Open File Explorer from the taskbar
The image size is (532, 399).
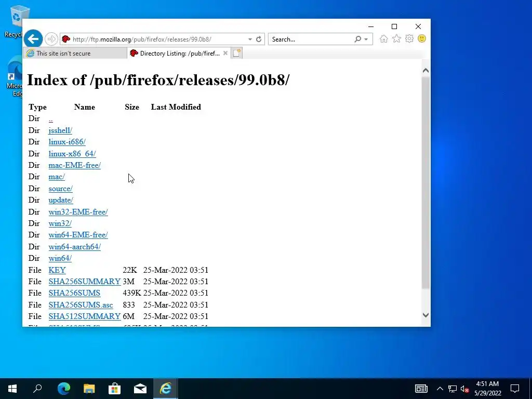pos(89,389)
